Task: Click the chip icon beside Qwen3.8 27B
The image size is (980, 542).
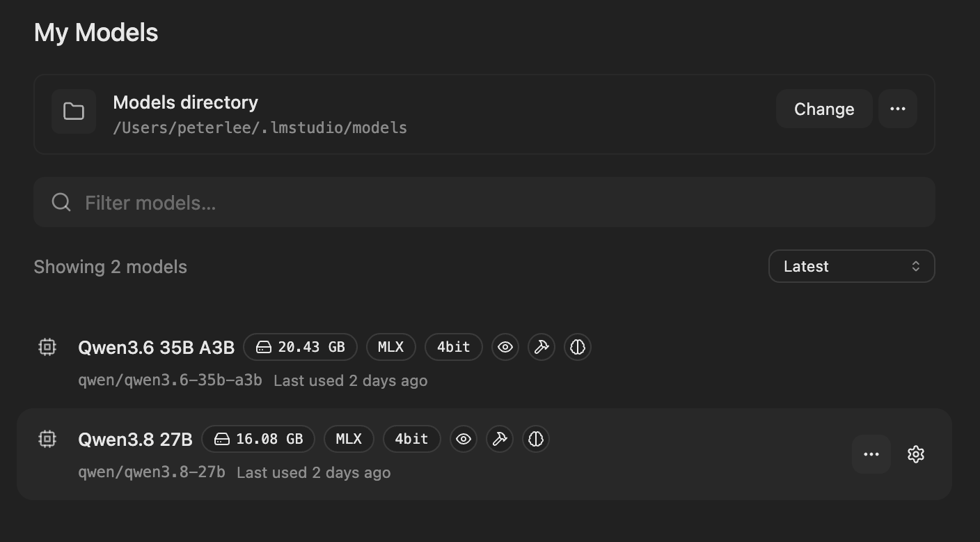Action: pyautogui.click(x=47, y=439)
